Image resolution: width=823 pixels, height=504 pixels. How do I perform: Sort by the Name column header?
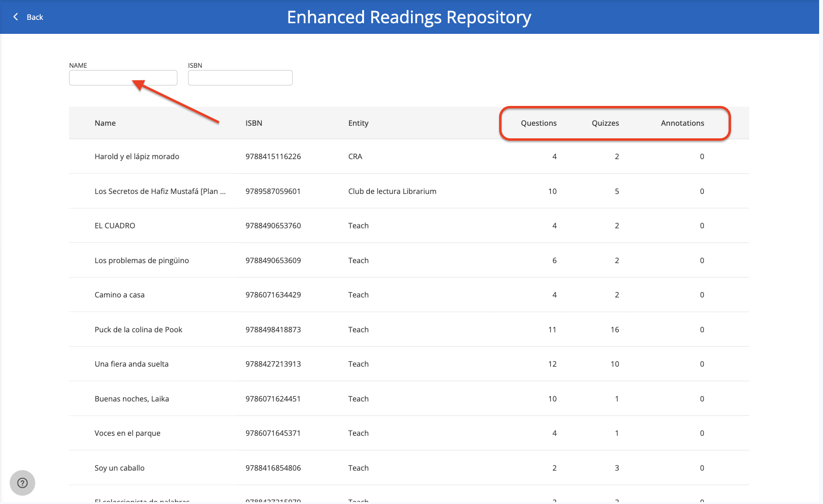click(x=105, y=123)
